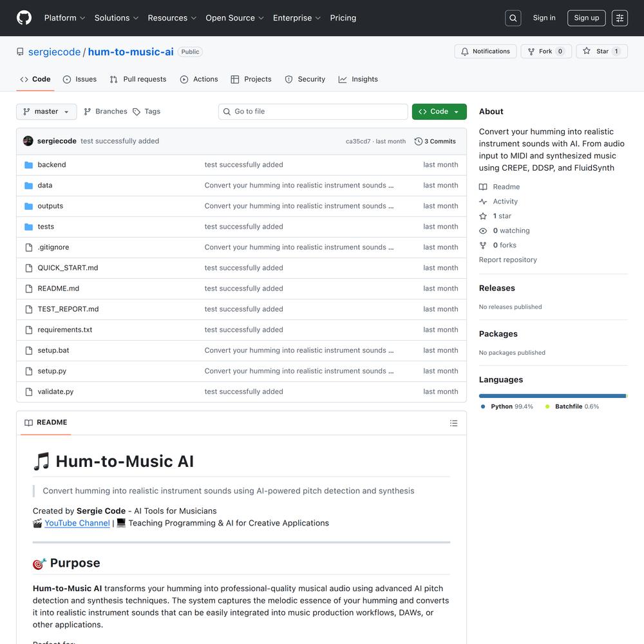Image resolution: width=644 pixels, height=644 pixels.
Task: Open the YouTube Channel link
Action: (x=77, y=523)
